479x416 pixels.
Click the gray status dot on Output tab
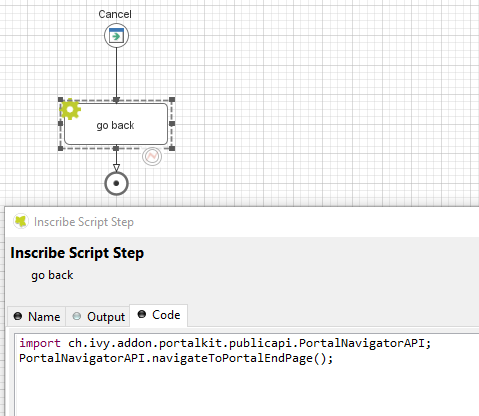tap(77, 316)
